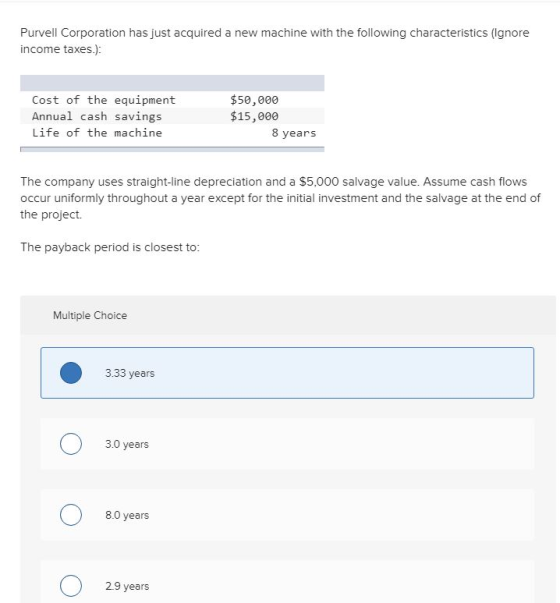Click the 3.33 years answer text
This screenshot has height=603, width=560.
point(130,373)
